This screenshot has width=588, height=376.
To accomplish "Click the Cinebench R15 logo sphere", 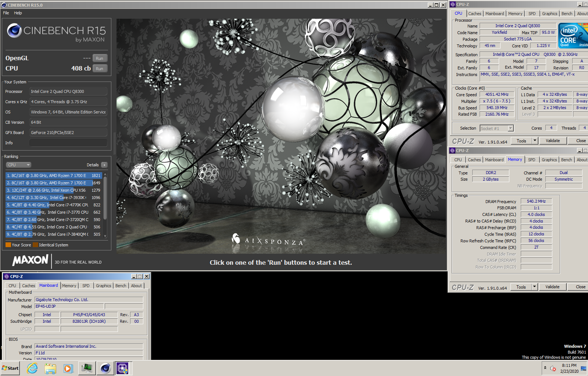I will [14, 30].
